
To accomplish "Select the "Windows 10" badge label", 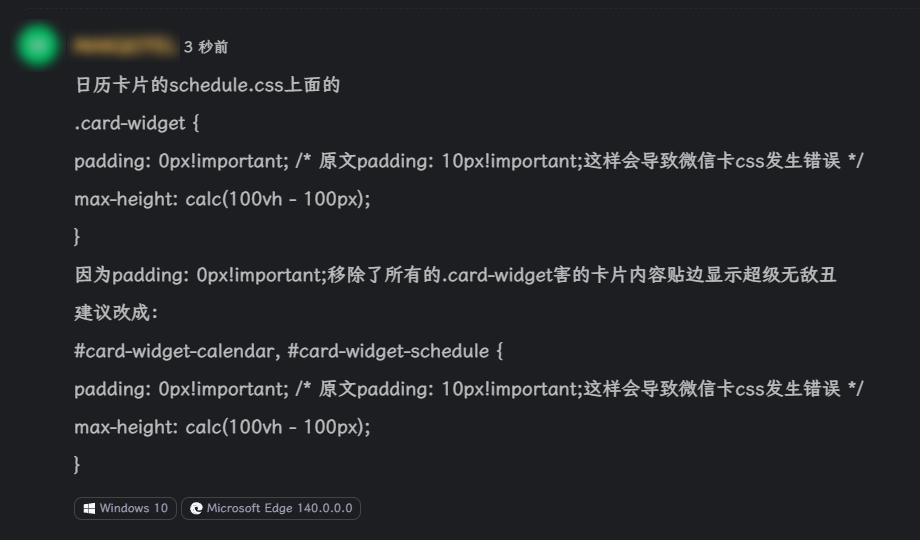I will click(x=133, y=508).
